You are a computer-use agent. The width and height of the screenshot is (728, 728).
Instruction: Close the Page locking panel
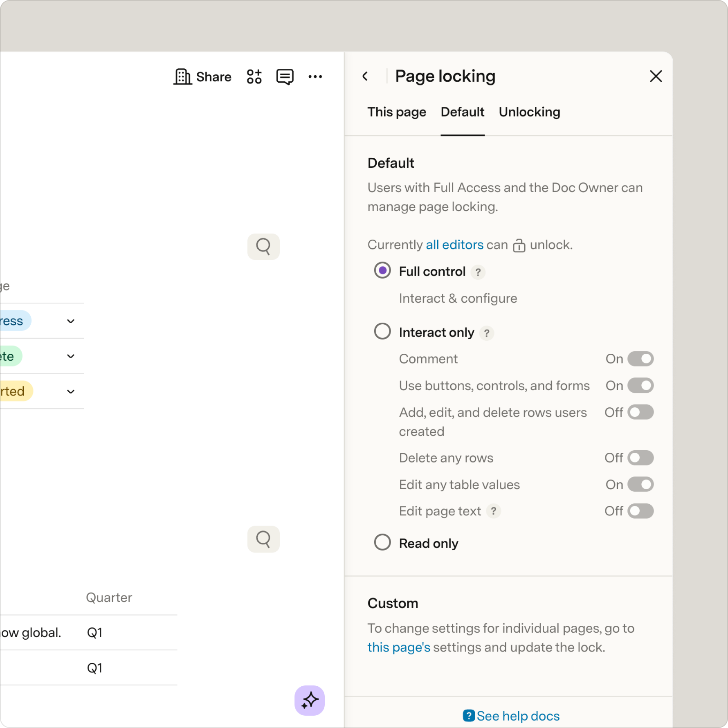[x=656, y=76]
